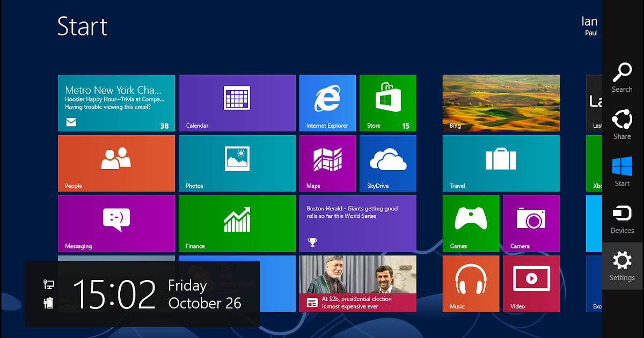Screen dimensions: 644x338
Task: Open the Calendar tile
Action: [237, 103]
